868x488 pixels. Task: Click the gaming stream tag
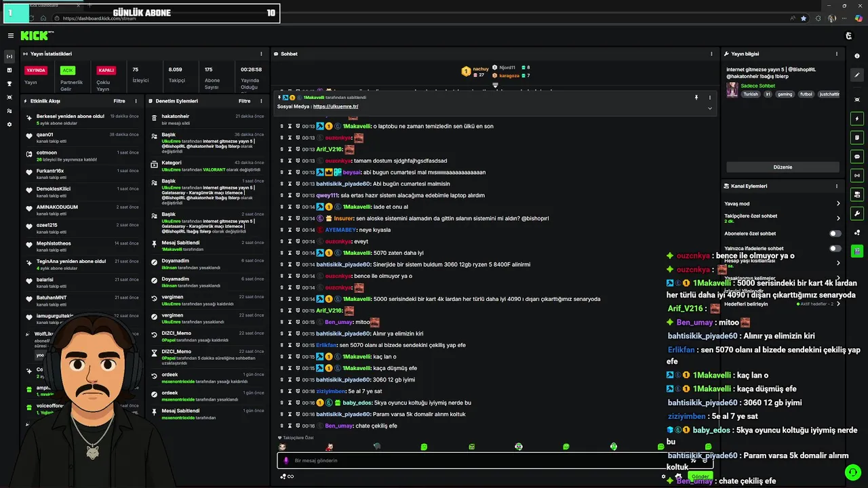coord(785,94)
